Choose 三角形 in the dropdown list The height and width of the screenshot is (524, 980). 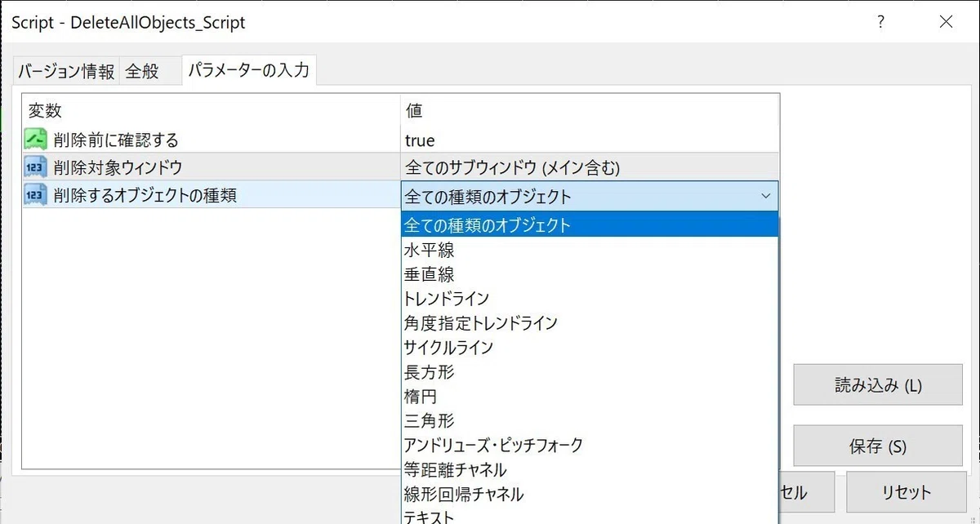click(x=590, y=420)
